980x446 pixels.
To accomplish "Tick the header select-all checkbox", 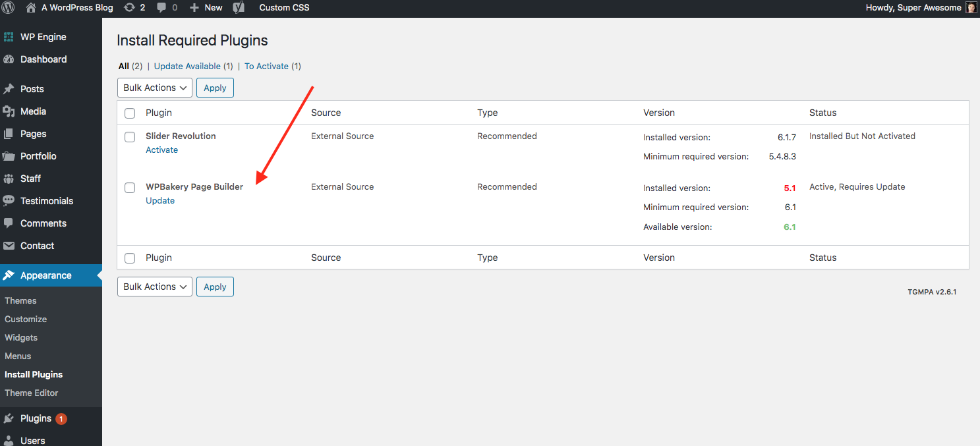I will pos(130,113).
